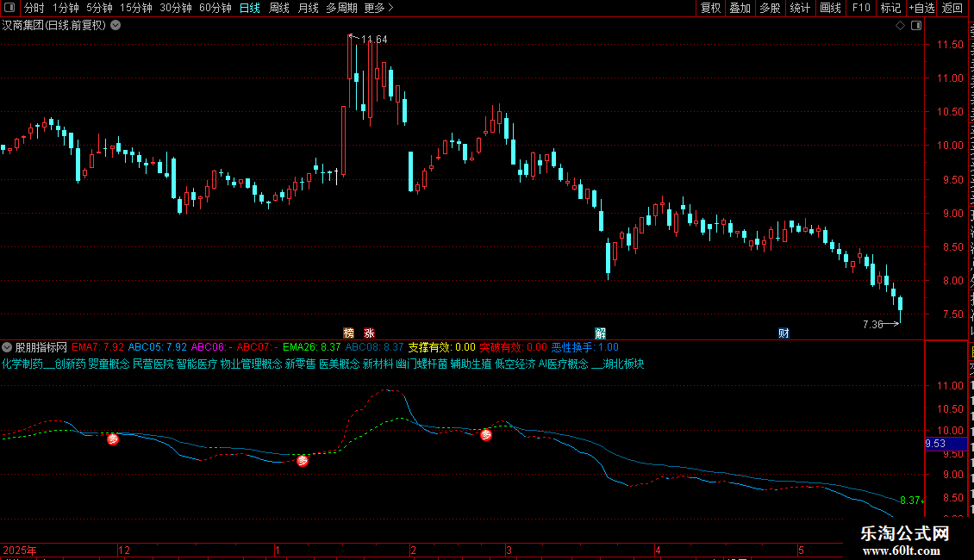Expand the 更多 period options
974x560 pixels.
pos(378,8)
